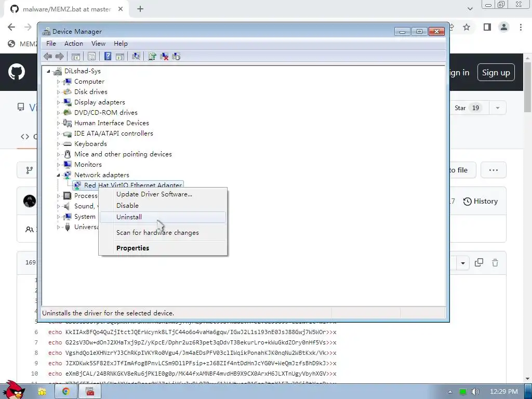Viewport: 532px width, 399px height.
Task: Bookmark this page with the star icon
Action: pyautogui.click(x=467, y=27)
